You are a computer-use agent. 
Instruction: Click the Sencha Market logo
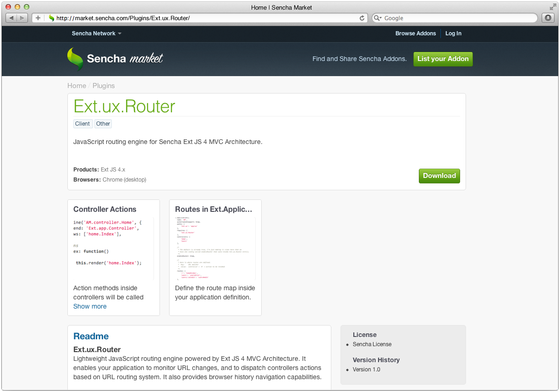pyautogui.click(x=115, y=59)
